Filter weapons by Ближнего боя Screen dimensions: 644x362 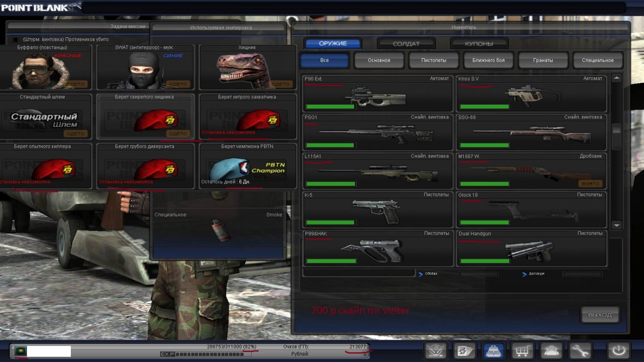point(489,60)
